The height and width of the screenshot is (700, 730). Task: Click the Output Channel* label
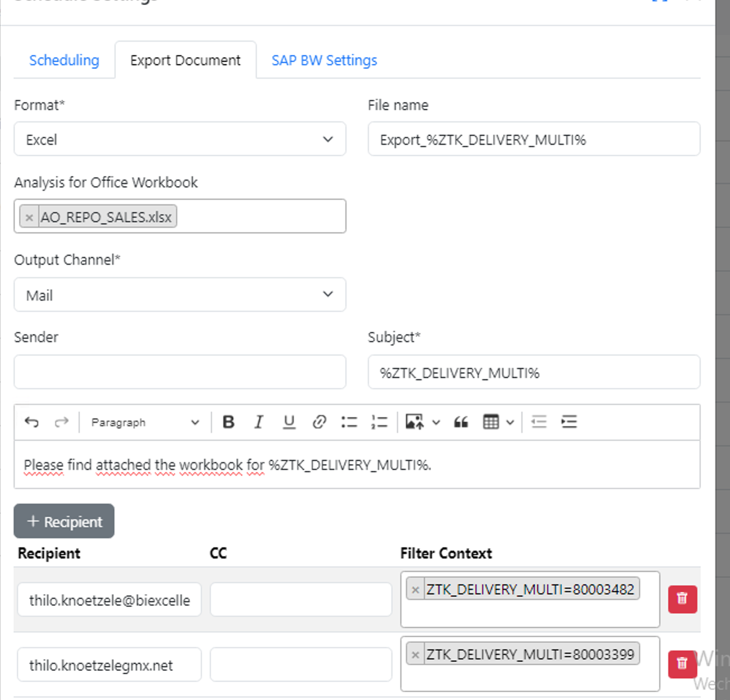coord(67,260)
